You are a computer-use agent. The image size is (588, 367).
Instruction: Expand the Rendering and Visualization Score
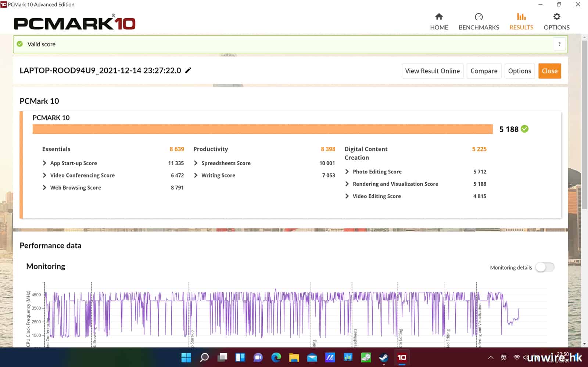(347, 184)
